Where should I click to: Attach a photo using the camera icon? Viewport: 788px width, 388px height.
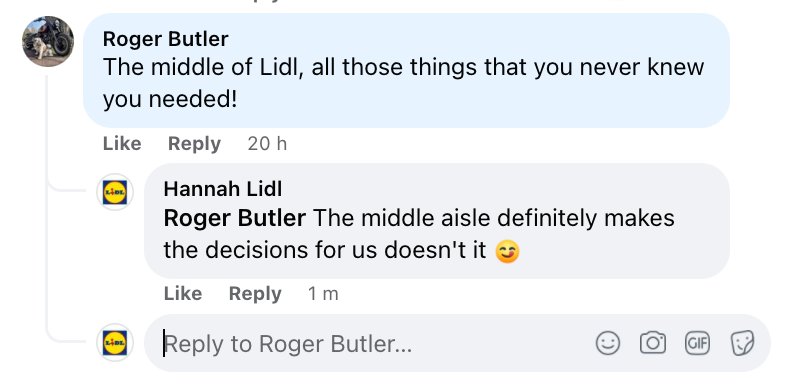pyautogui.click(x=652, y=343)
